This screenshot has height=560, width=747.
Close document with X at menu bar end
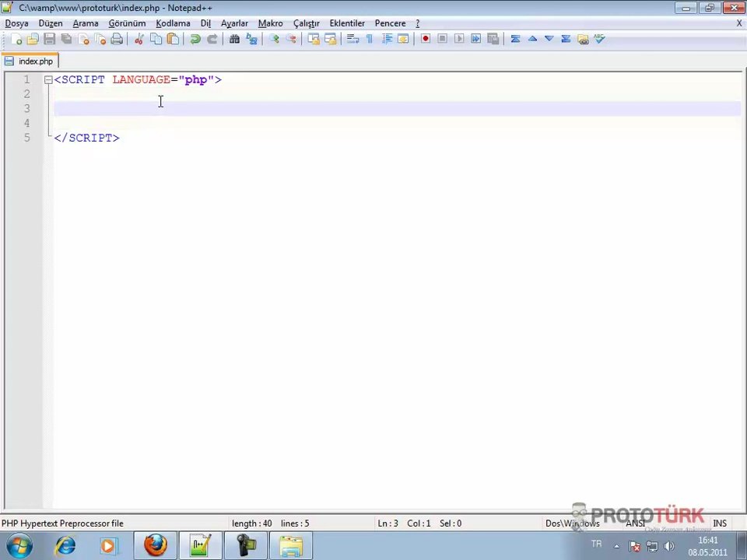tap(739, 23)
